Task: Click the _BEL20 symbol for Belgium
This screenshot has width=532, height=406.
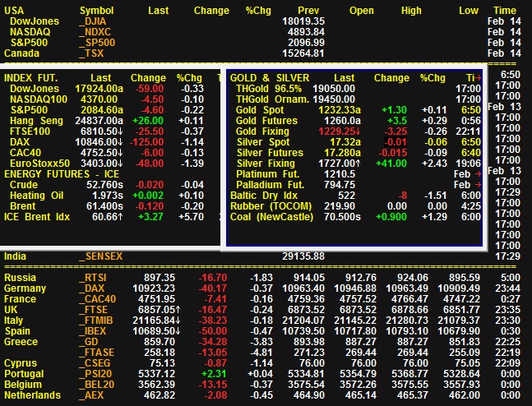Action: [x=97, y=385]
